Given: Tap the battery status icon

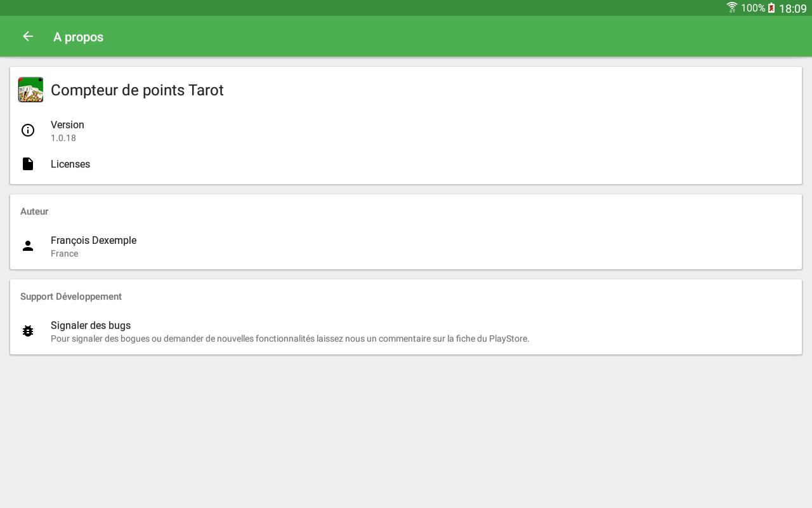Looking at the screenshot, I should (x=771, y=8).
